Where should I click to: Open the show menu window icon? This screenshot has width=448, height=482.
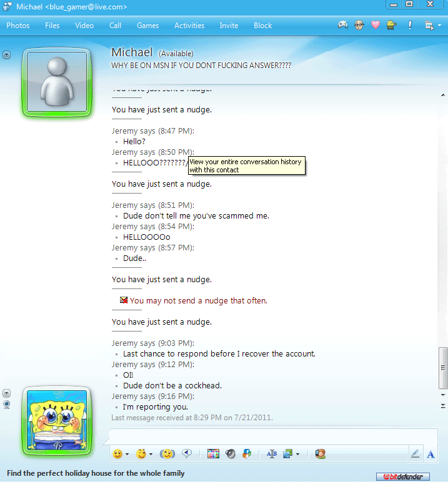(x=429, y=26)
